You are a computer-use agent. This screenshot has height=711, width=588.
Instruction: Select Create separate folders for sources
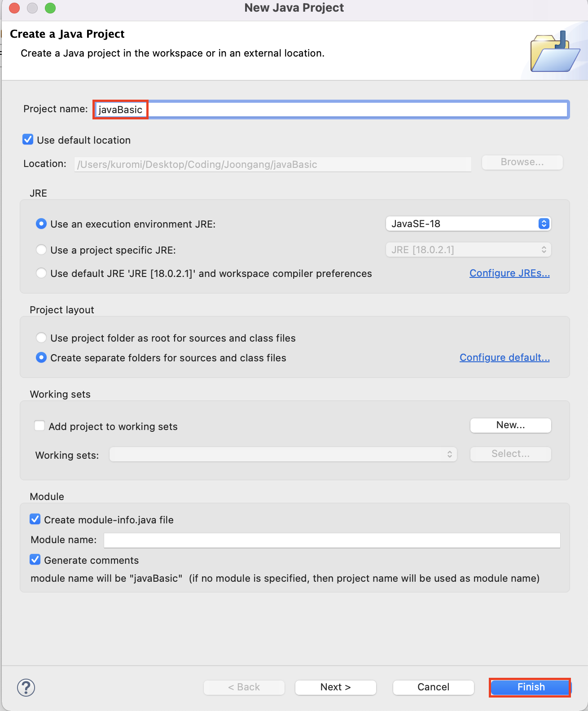coord(41,357)
